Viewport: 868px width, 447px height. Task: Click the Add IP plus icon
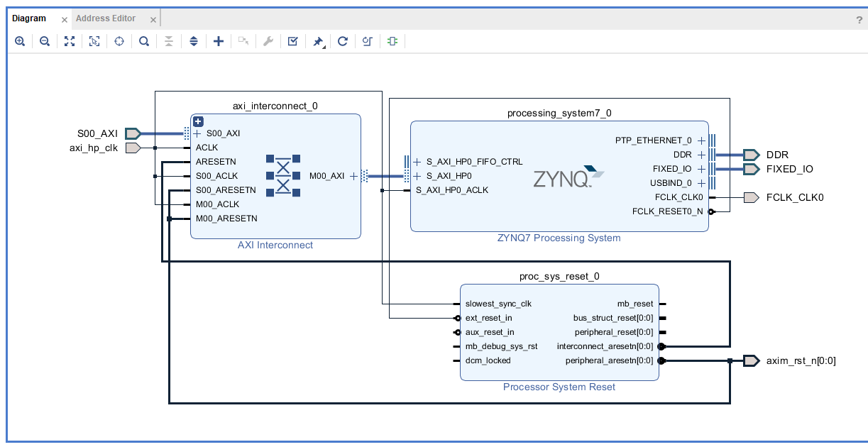[219, 41]
